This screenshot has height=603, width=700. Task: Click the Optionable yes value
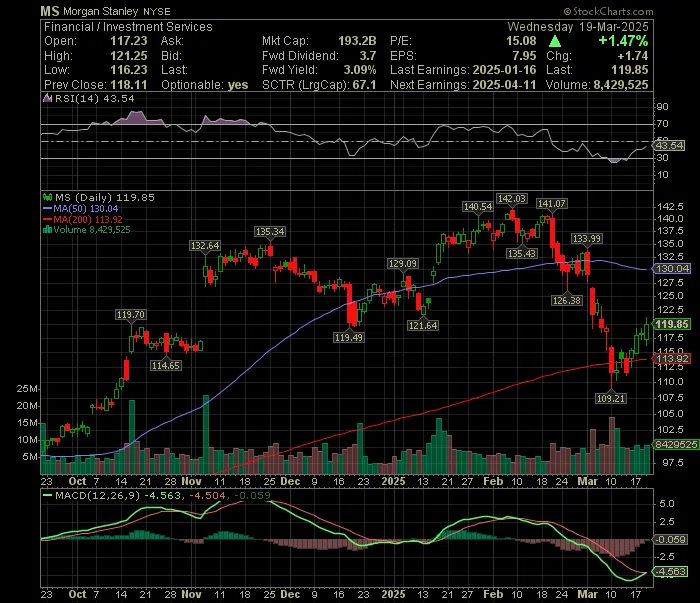238,85
